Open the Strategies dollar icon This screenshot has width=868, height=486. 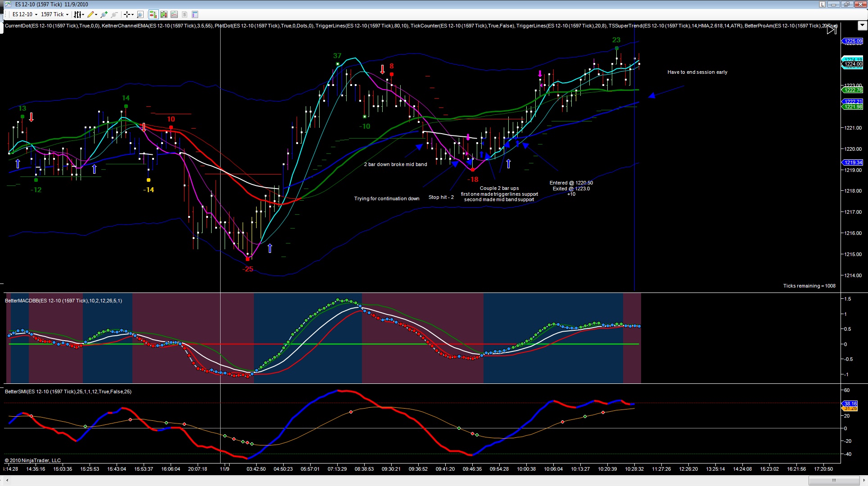click(x=184, y=14)
